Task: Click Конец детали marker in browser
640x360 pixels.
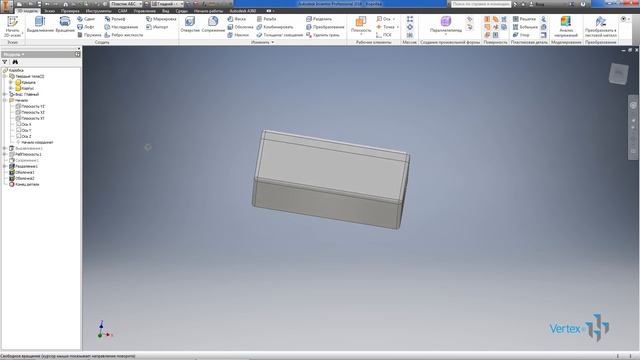Action: click(24, 184)
